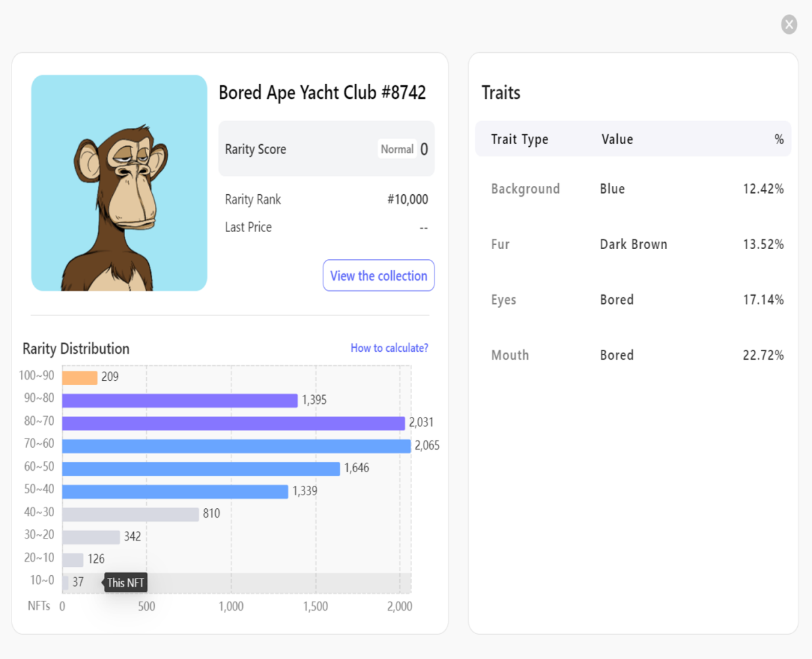The height and width of the screenshot is (659, 812).
Task: Click the Rarity Rank label
Action: pos(253,200)
